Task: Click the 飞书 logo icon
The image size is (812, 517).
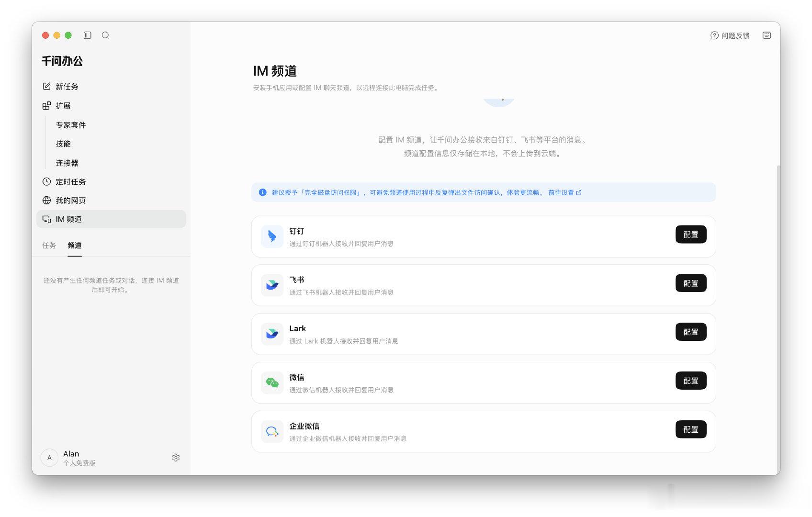Action: [x=272, y=285]
